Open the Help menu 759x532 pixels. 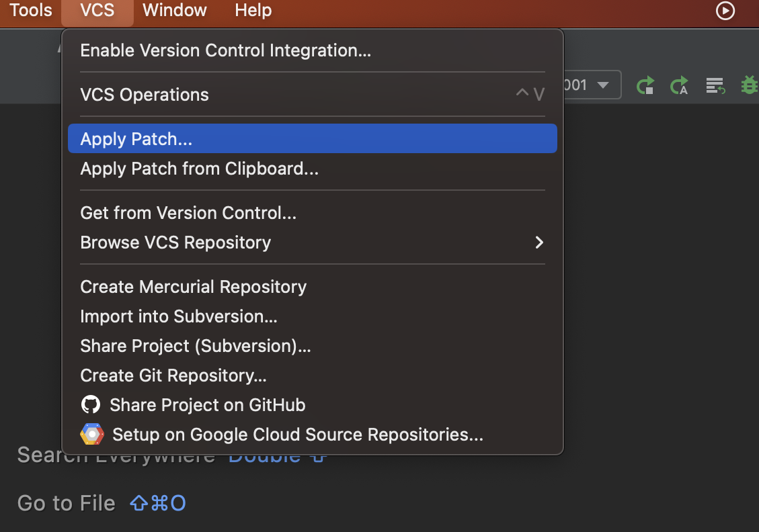pos(253,11)
